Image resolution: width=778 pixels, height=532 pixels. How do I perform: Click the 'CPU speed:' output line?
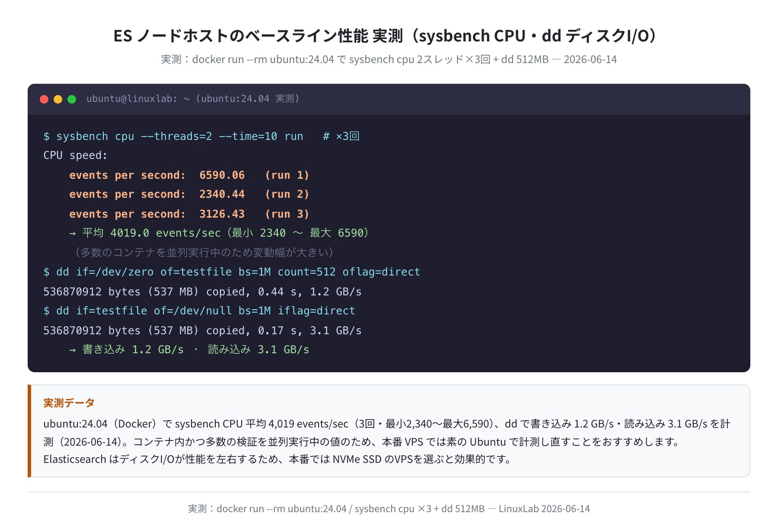[75, 155]
